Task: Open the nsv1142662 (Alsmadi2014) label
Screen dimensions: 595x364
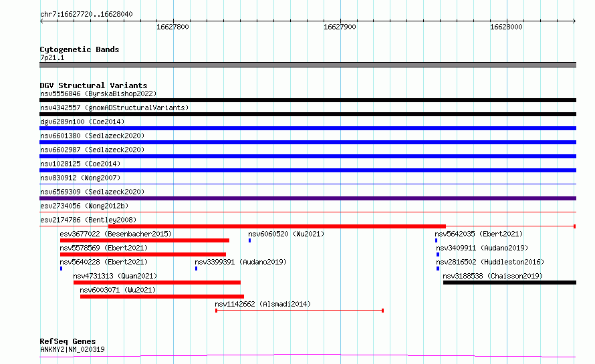Action: pyautogui.click(x=263, y=304)
